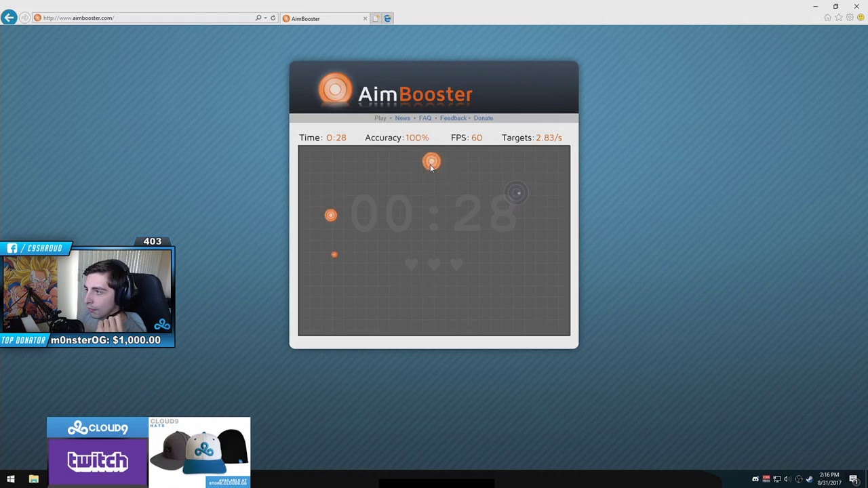Open the Play menu link
The image size is (868, 488).
(380, 118)
